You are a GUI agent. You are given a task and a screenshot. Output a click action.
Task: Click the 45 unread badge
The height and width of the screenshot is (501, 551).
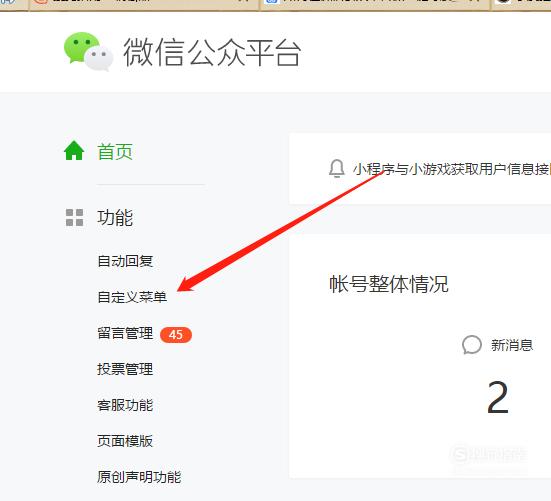coord(176,334)
